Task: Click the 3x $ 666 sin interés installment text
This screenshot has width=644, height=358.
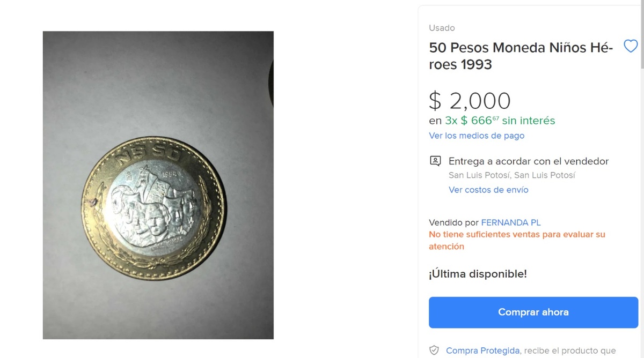Action: [x=500, y=121]
